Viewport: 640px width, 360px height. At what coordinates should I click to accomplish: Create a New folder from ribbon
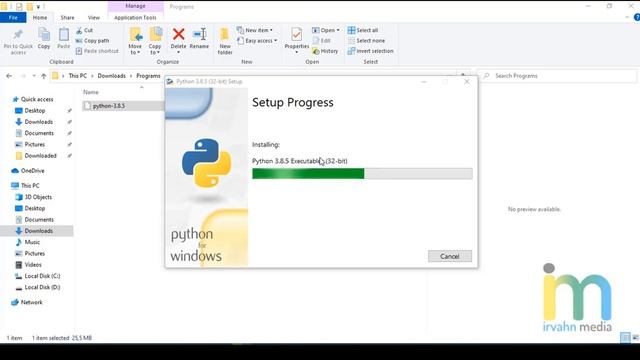point(225,41)
